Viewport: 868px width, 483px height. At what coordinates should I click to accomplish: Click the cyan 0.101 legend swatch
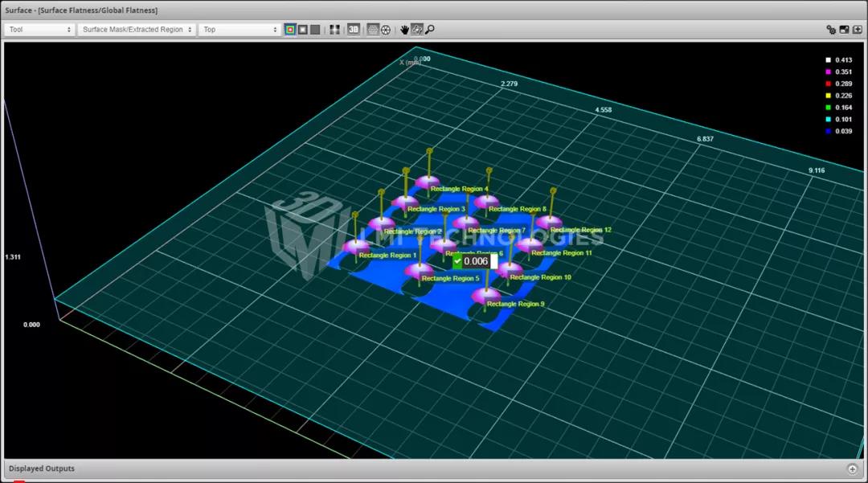point(828,120)
